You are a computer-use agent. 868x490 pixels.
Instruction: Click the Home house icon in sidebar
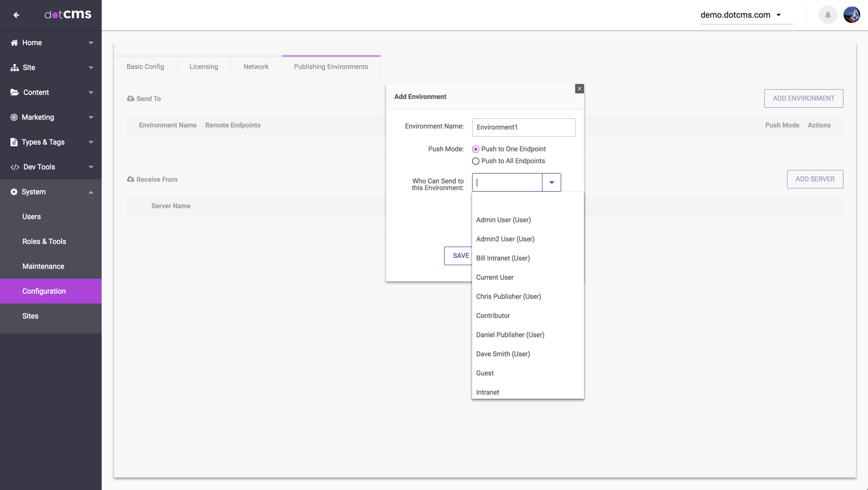(x=14, y=43)
